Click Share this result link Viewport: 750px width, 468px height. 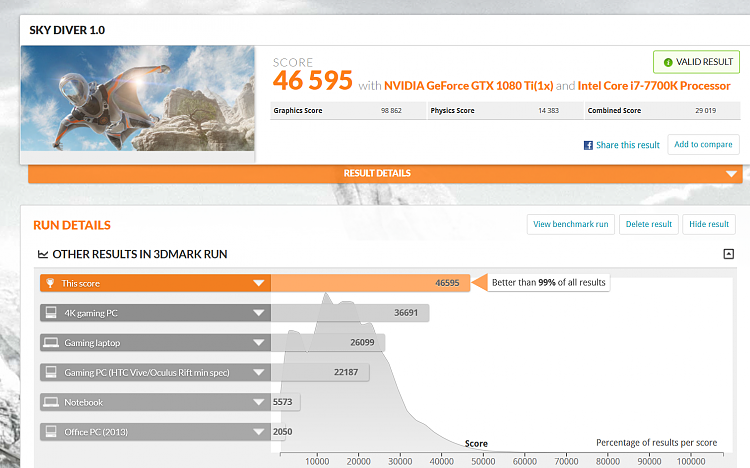[x=628, y=145]
